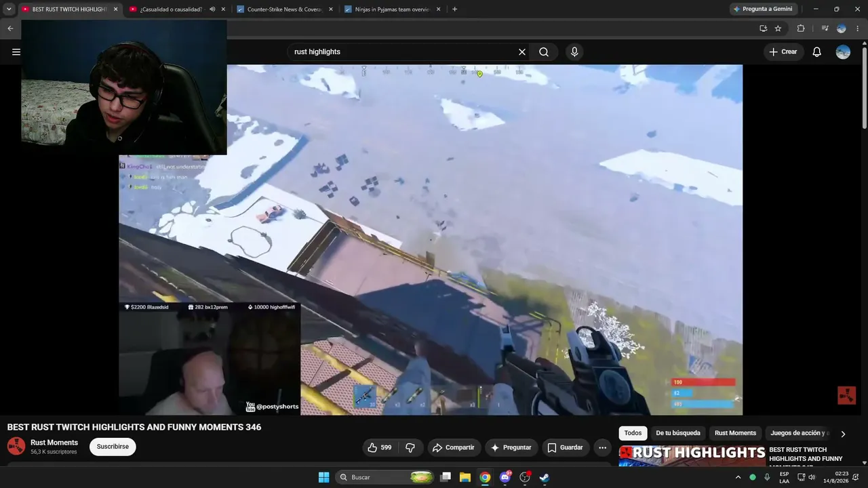The height and width of the screenshot is (488, 868).
Task: Mute the '¿Casualidad o causalidad?' tab audio
Action: point(212,9)
